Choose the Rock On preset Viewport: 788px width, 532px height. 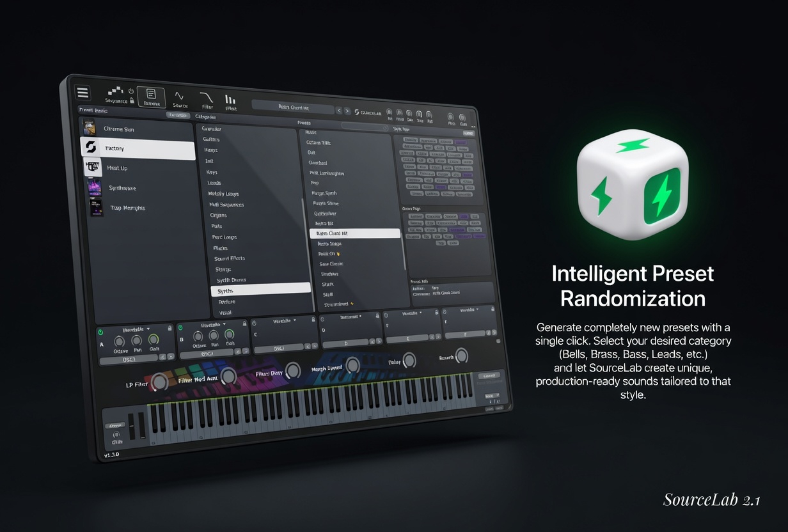[329, 254]
